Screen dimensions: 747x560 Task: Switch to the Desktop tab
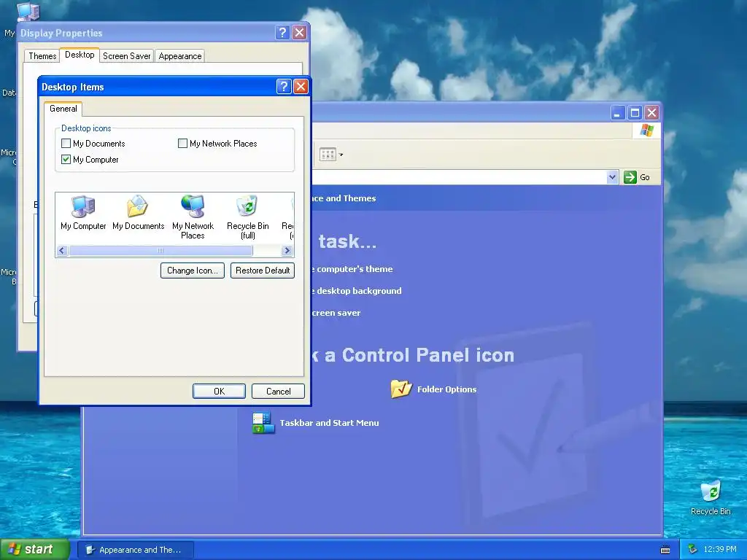80,55
